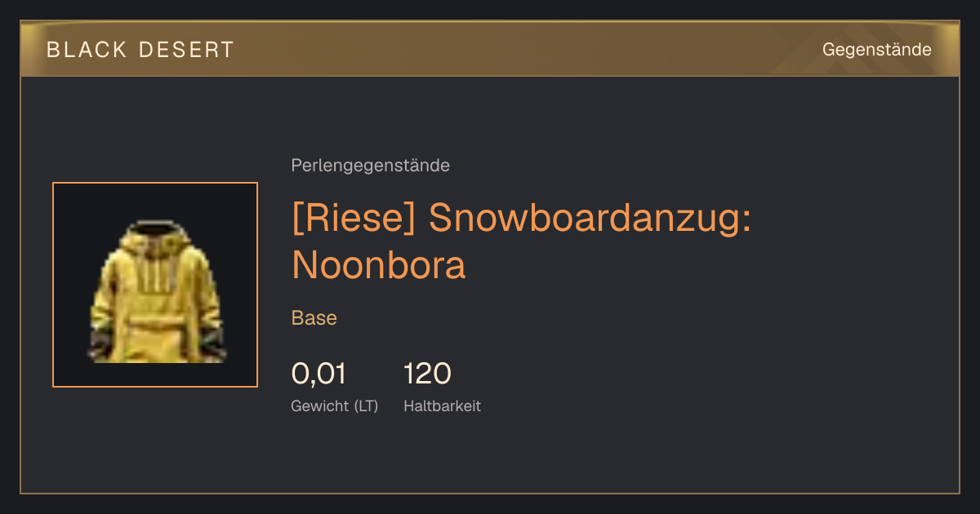
Task: Click the [Riese] class tag in title
Action: pos(355,219)
